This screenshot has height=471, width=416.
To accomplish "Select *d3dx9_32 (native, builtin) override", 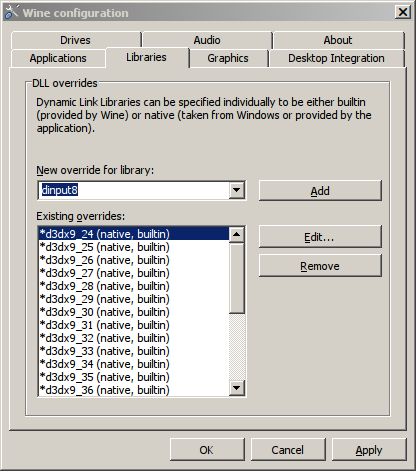I will [x=134, y=338].
